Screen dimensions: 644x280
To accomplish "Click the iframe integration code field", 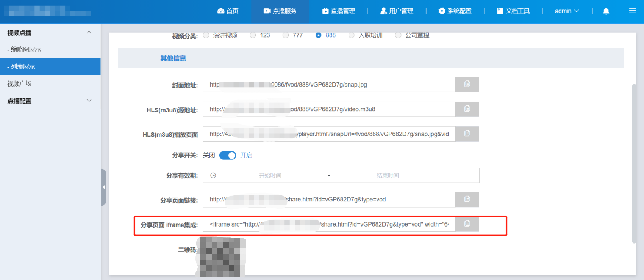I will pos(329,224).
